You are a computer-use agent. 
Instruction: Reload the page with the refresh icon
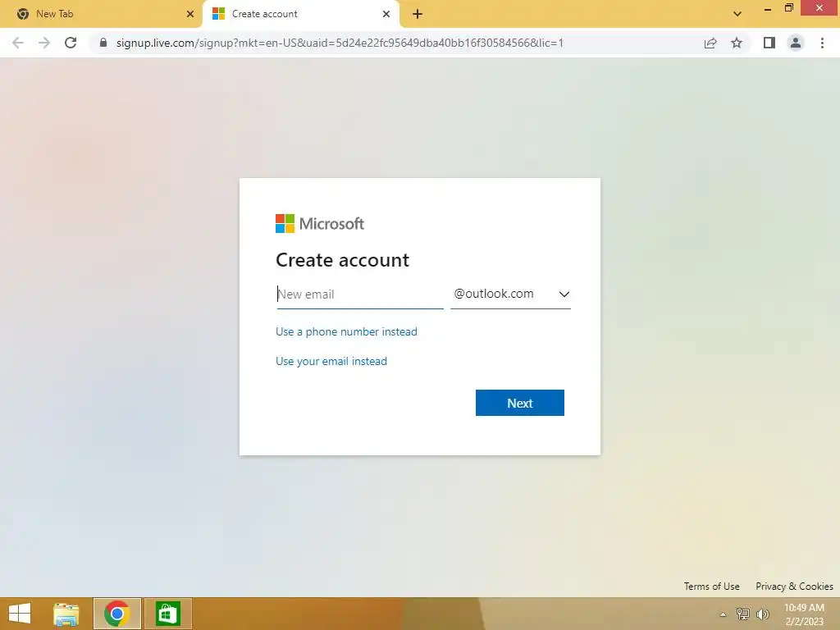point(71,43)
